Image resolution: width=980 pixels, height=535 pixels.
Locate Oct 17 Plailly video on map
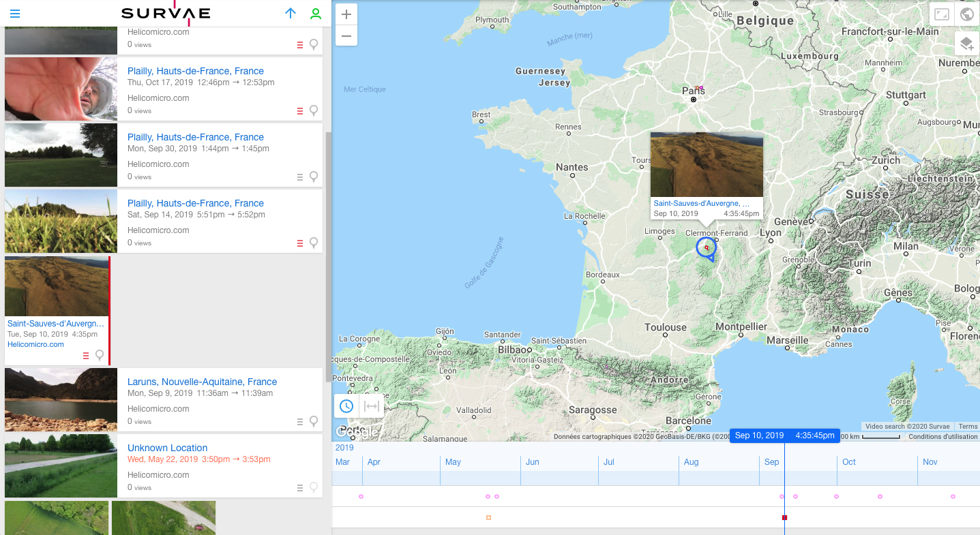tap(314, 110)
